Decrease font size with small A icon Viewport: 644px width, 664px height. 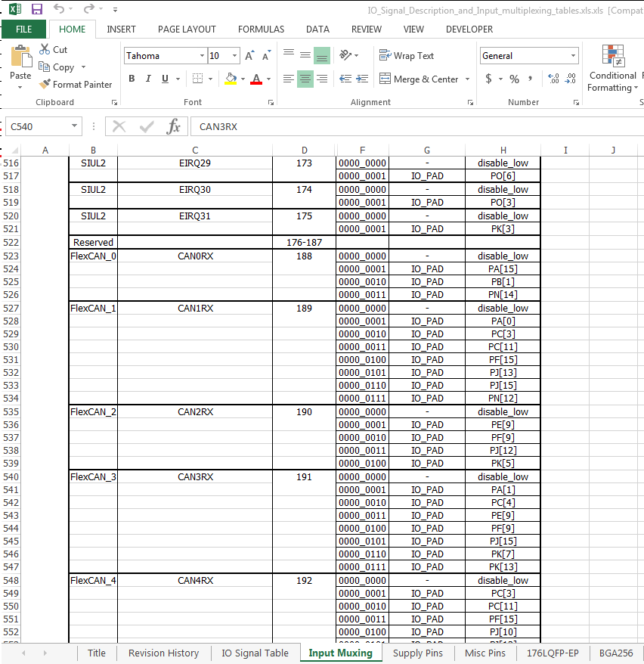tap(266, 55)
